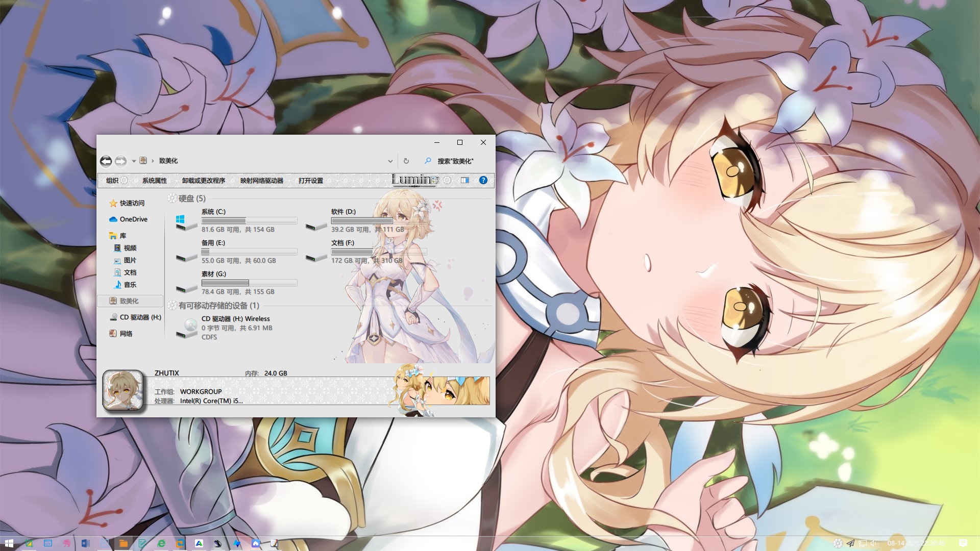Click the WORKGROUP value
The height and width of the screenshot is (551, 980).
(201, 392)
